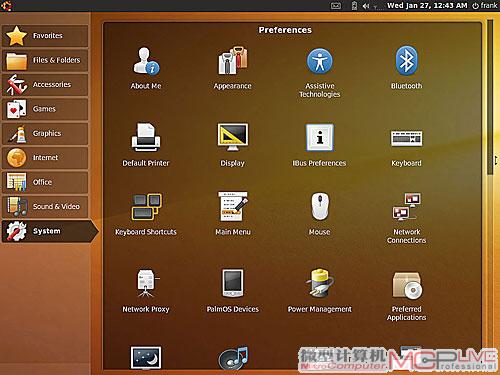Open the Internet category
The height and width of the screenshot is (375, 500).
pyautogui.click(x=45, y=158)
